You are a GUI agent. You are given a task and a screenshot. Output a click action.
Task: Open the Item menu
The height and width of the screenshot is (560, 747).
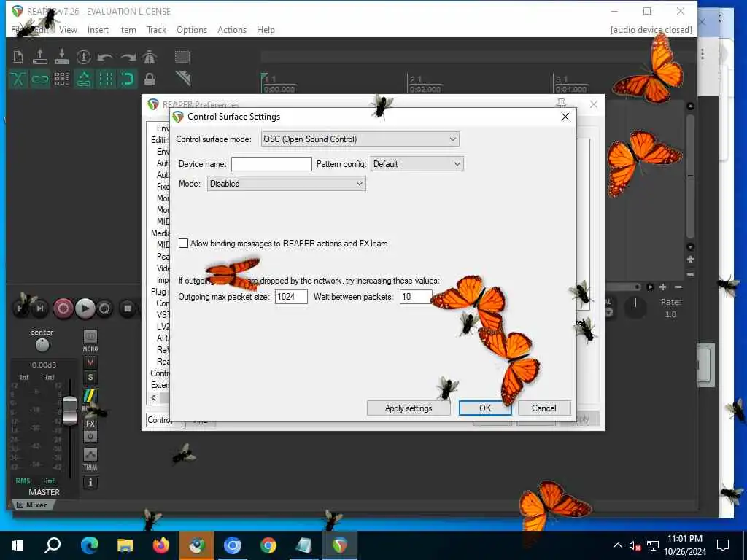tap(127, 29)
